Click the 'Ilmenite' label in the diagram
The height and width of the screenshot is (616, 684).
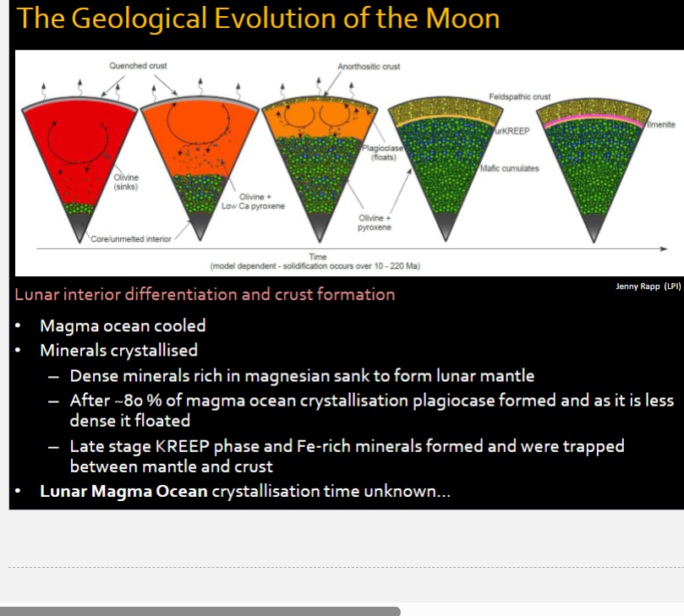[x=661, y=125]
